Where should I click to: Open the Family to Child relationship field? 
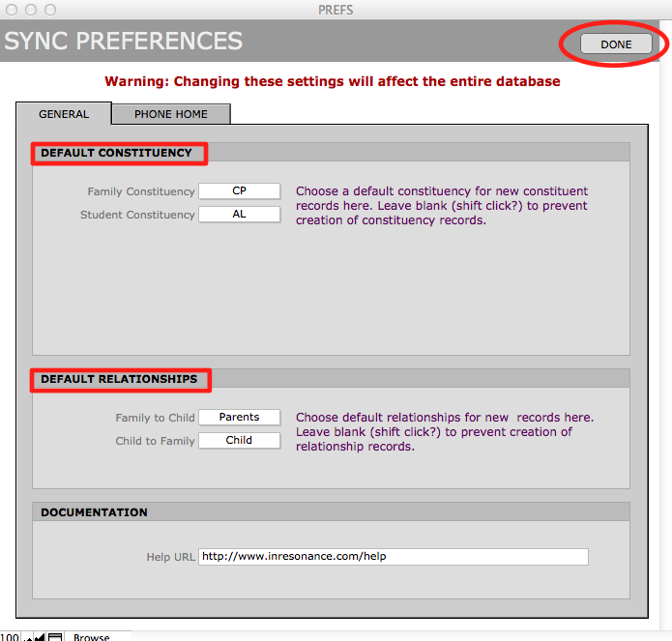[239, 418]
